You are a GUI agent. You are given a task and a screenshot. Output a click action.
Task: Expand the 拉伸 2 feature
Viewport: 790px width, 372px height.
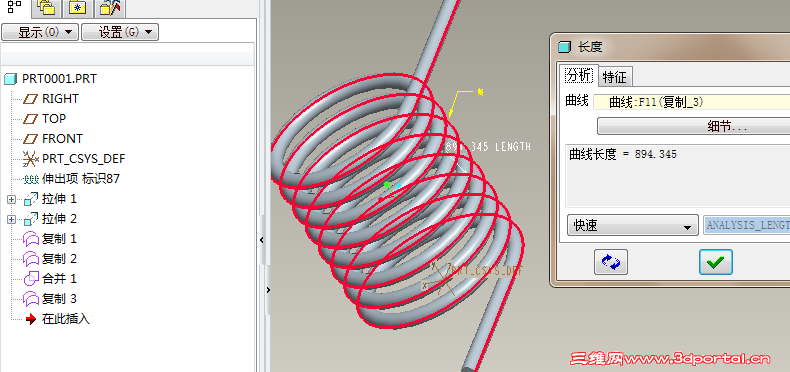point(12,219)
